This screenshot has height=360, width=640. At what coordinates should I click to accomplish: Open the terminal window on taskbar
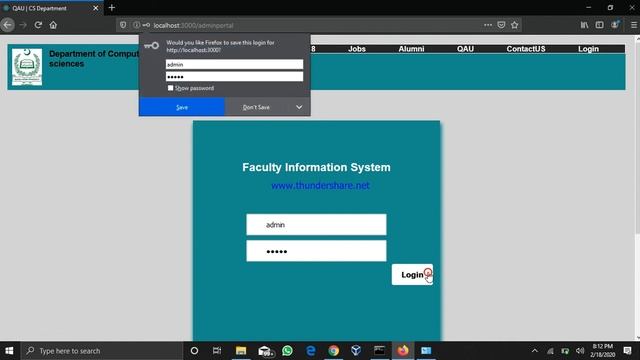[x=379, y=351]
